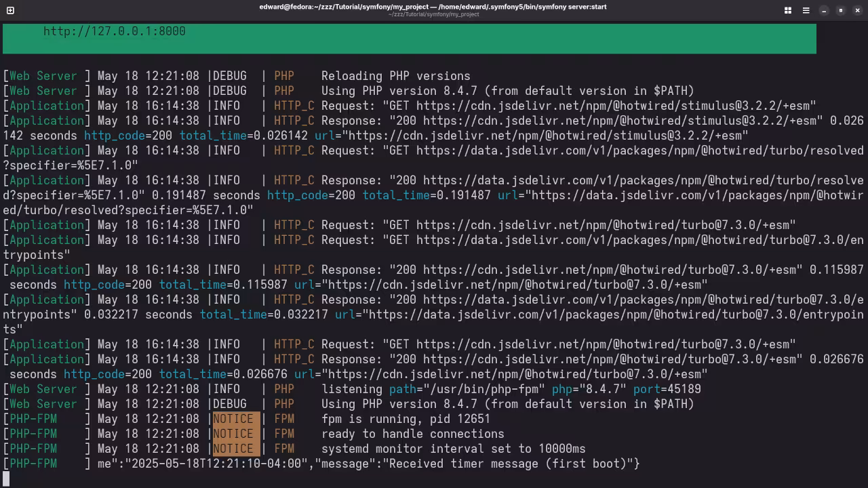The width and height of the screenshot is (868, 488).
Task: Open the hamburger main menu
Action: [806, 10]
